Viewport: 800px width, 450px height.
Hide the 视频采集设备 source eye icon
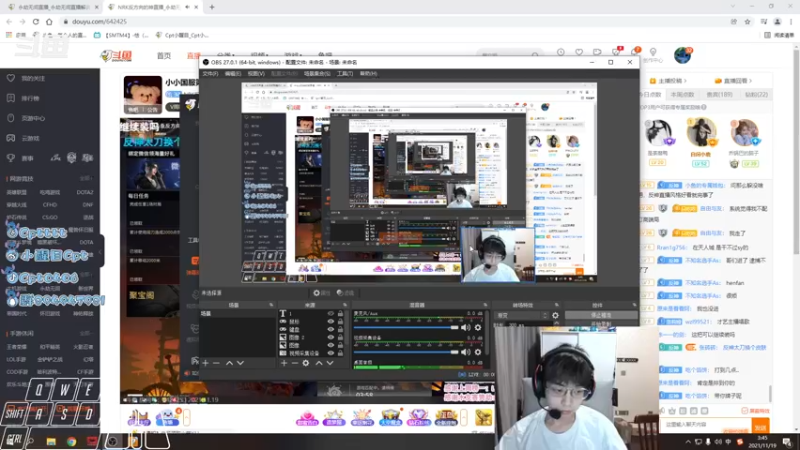coord(331,353)
